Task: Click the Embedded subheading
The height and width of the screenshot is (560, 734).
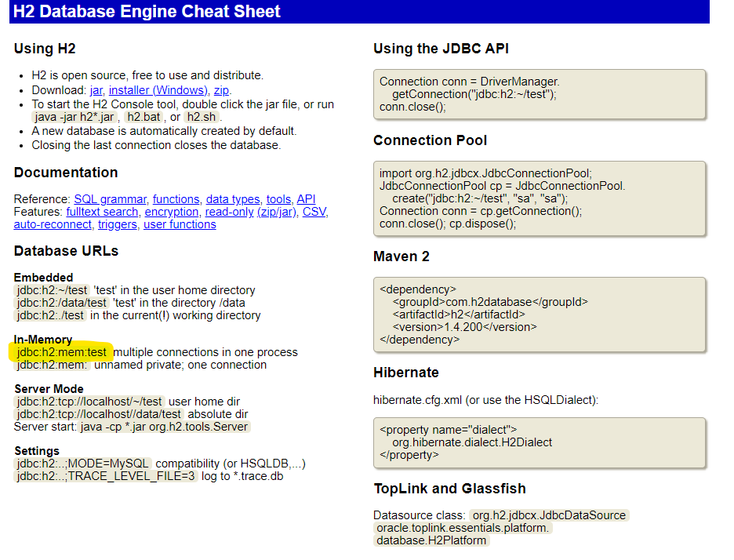Action: tap(43, 278)
